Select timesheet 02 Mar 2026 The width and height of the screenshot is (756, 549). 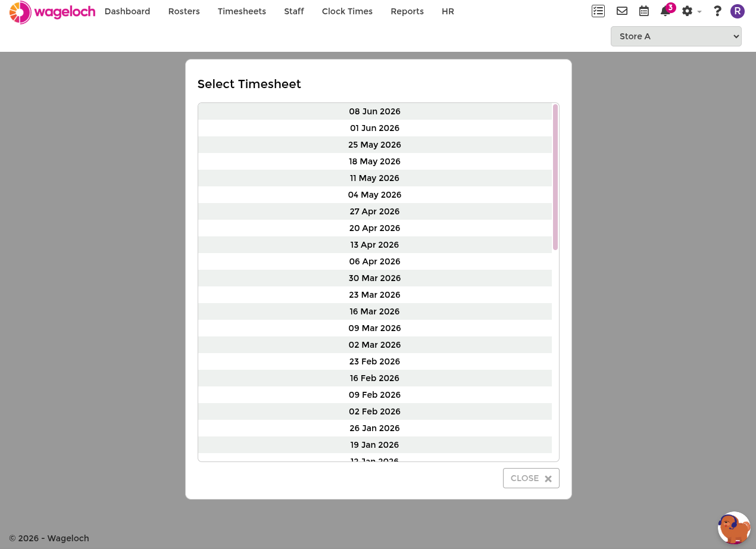tap(375, 345)
